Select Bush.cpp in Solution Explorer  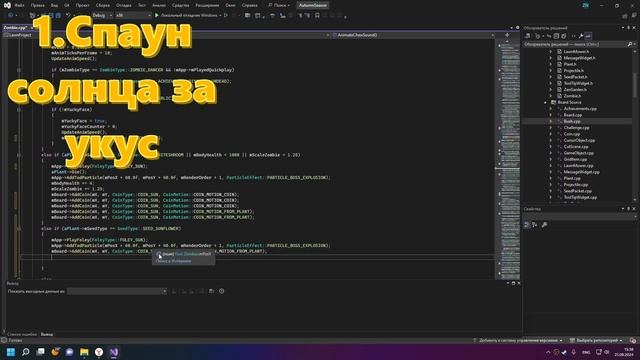(572, 121)
